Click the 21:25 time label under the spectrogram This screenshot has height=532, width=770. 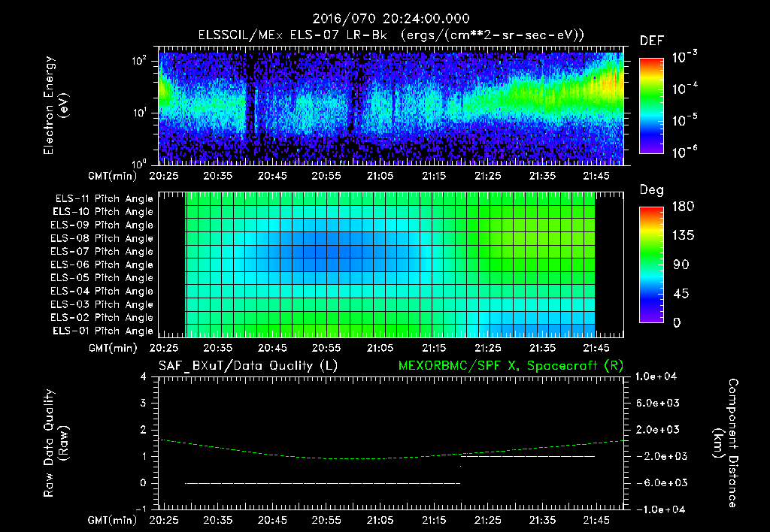[x=488, y=176]
